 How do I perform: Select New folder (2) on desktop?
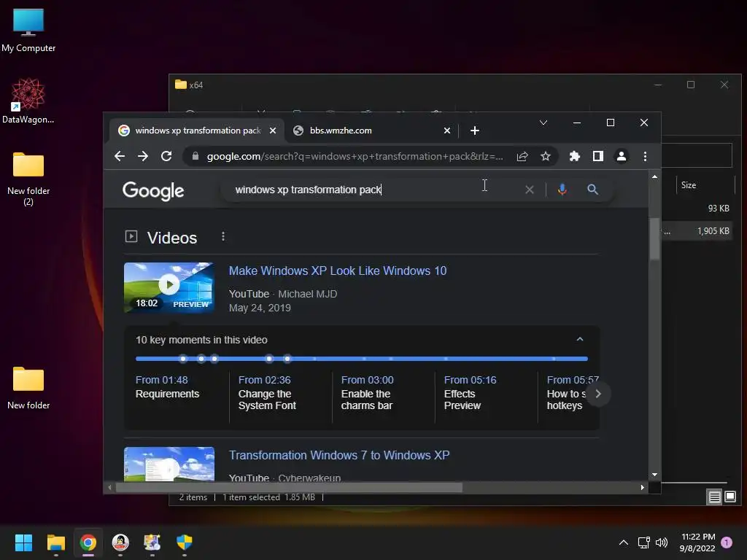click(28, 179)
